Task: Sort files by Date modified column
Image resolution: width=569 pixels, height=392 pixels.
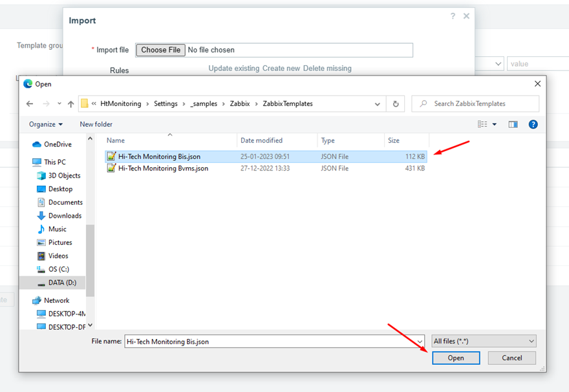Action: click(261, 140)
